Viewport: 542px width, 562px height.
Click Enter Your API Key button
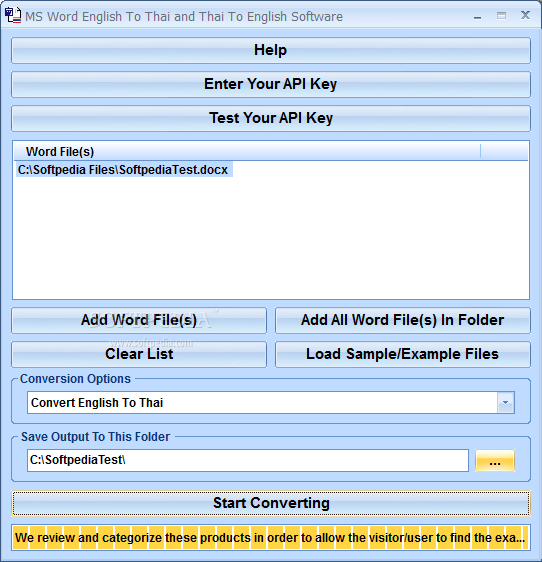point(271,84)
